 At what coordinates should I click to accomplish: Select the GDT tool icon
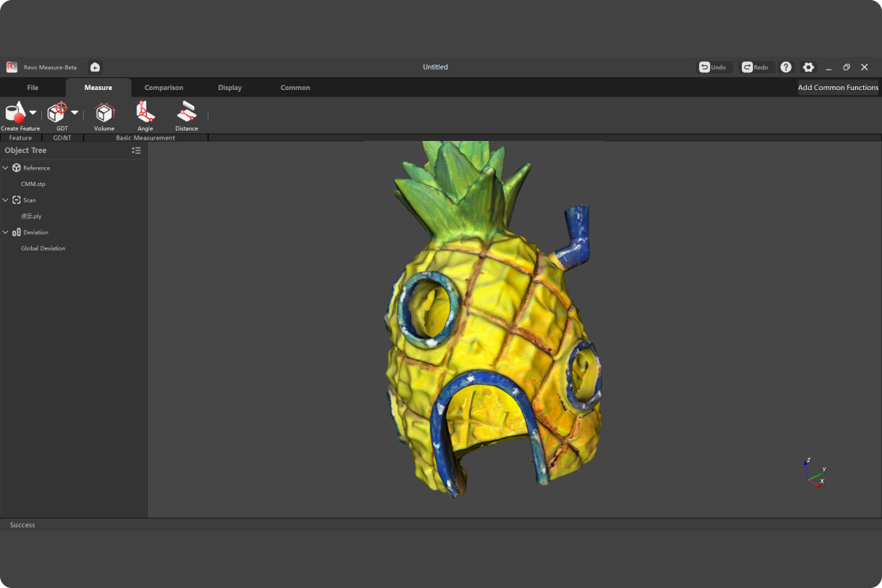click(x=57, y=112)
